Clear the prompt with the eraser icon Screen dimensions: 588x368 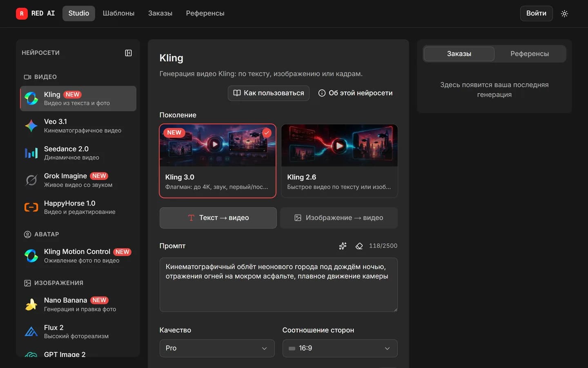(359, 246)
